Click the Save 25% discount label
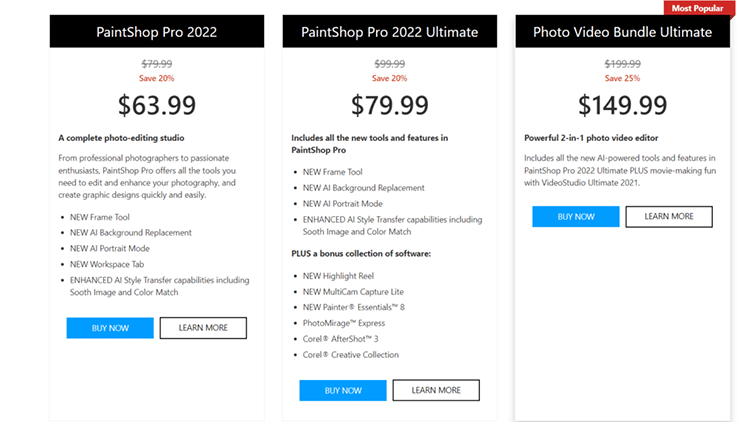Image resolution: width=750 pixels, height=422 pixels. [x=623, y=78]
